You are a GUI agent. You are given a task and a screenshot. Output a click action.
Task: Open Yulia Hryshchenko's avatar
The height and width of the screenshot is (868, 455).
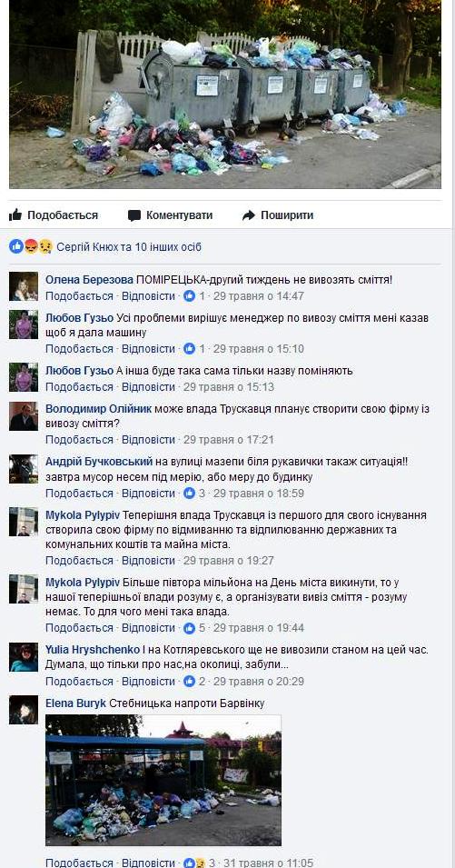(x=24, y=657)
